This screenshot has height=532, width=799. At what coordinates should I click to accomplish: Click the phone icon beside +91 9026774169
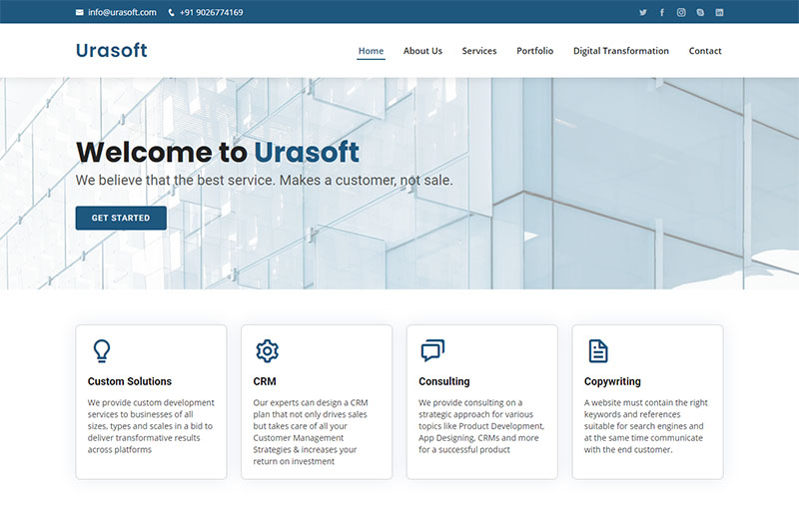[x=171, y=12]
